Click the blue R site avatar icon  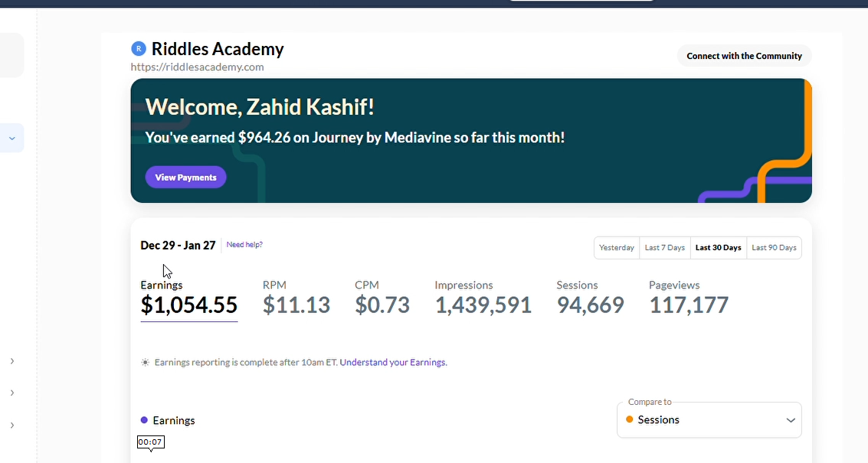(x=139, y=49)
